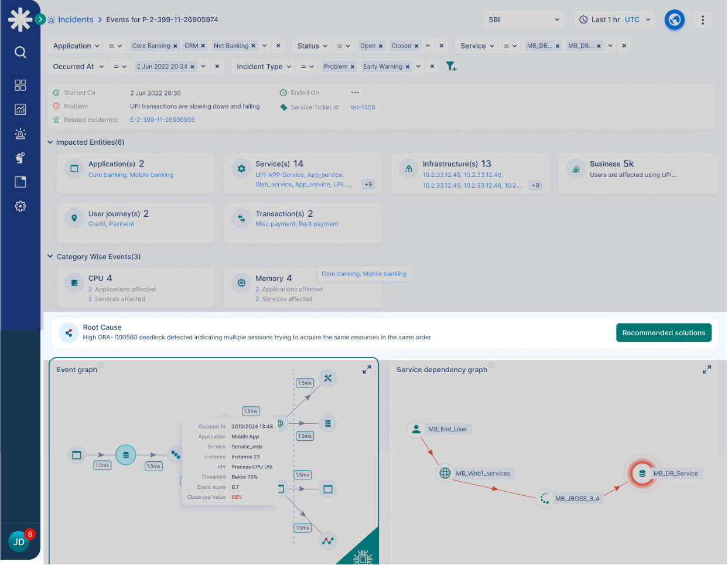Screen dimensions: 728x565
Task: Click the add filter funnel icon
Action: 451,67
